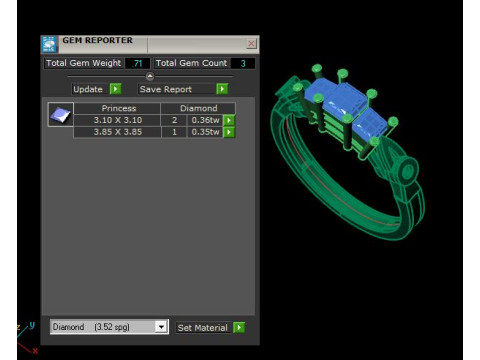Click the Princess column header
The image size is (480, 360).
point(118,108)
